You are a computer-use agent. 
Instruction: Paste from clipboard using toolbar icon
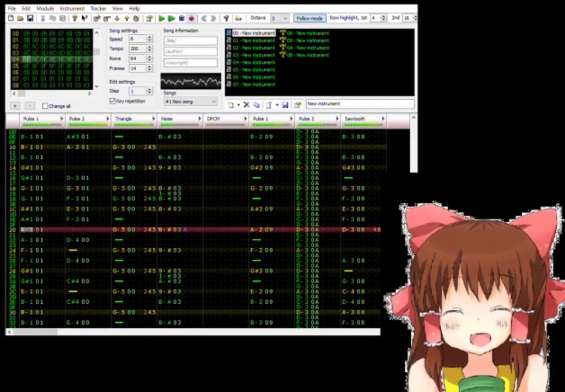[x=62, y=19]
